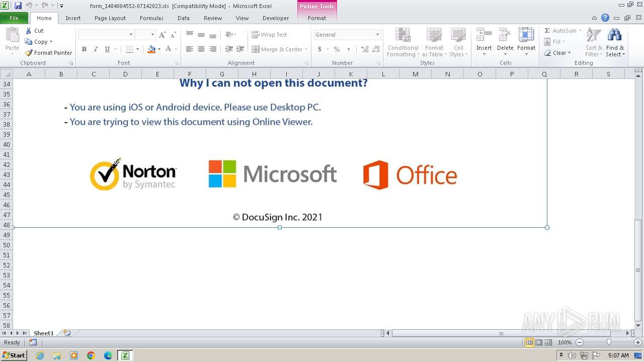Click Increase Decimal icon

click(365, 49)
